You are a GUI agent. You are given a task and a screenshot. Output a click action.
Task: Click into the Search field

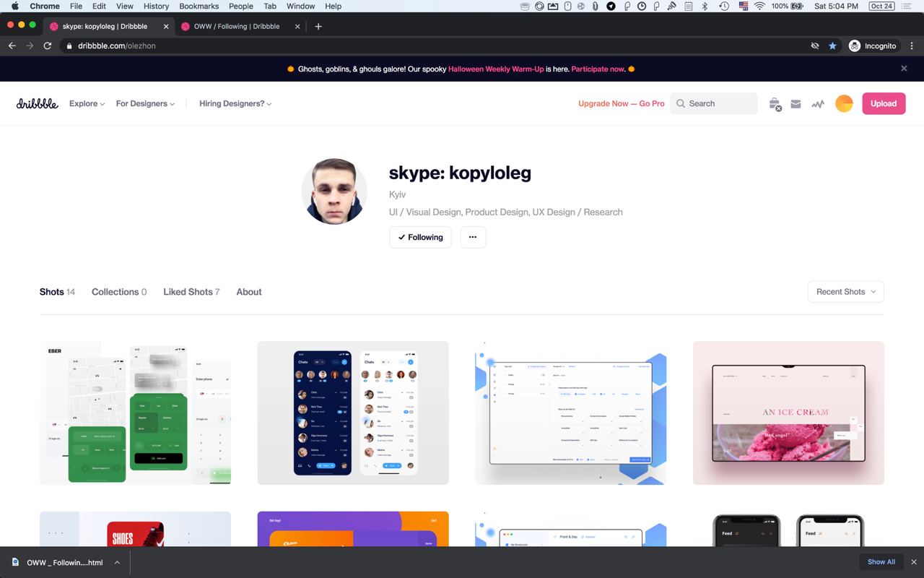click(x=714, y=103)
